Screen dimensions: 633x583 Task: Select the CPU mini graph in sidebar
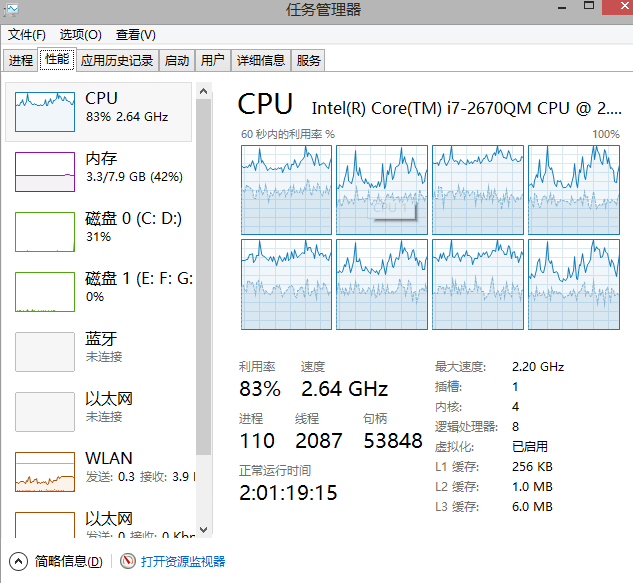click(x=45, y=112)
